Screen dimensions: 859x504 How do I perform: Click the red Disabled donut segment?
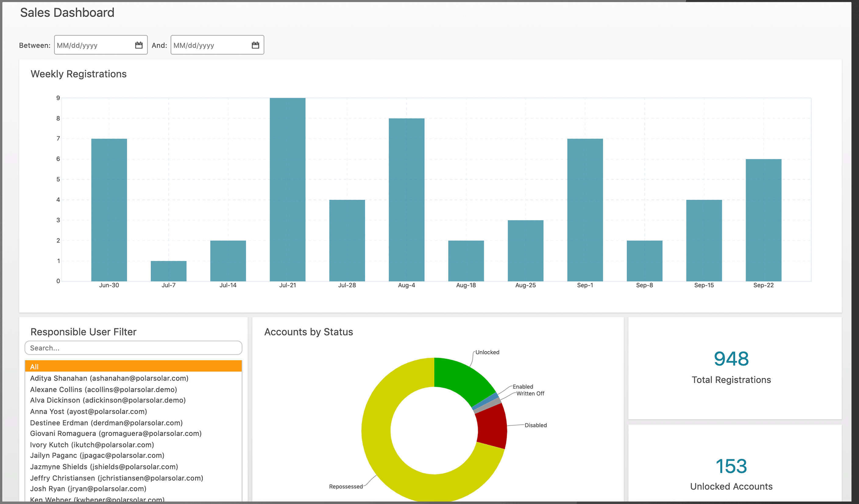click(x=492, y=427)
